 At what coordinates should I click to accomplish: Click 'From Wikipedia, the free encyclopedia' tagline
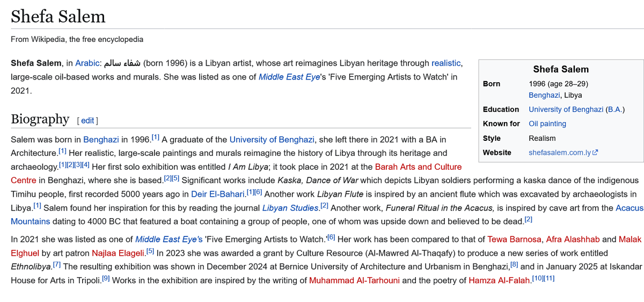[x=77, y=39]
